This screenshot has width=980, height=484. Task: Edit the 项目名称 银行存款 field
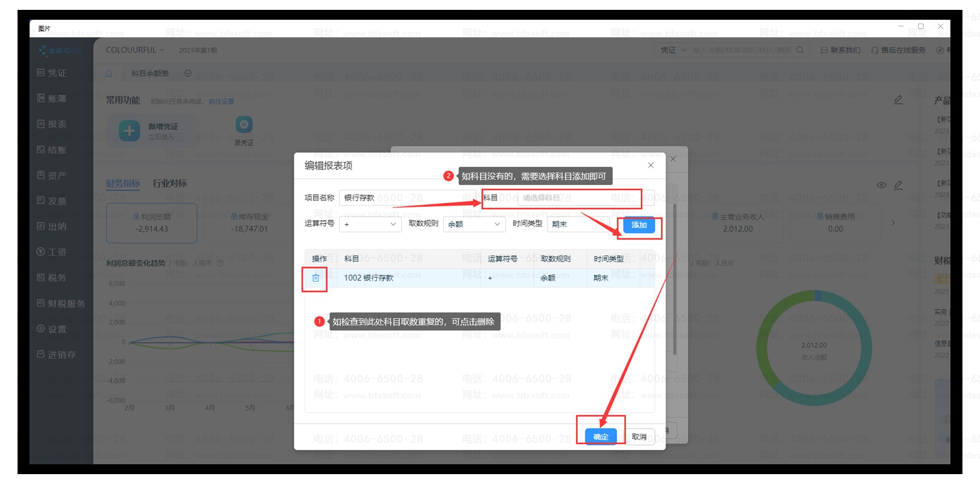(x=400, y=198)
